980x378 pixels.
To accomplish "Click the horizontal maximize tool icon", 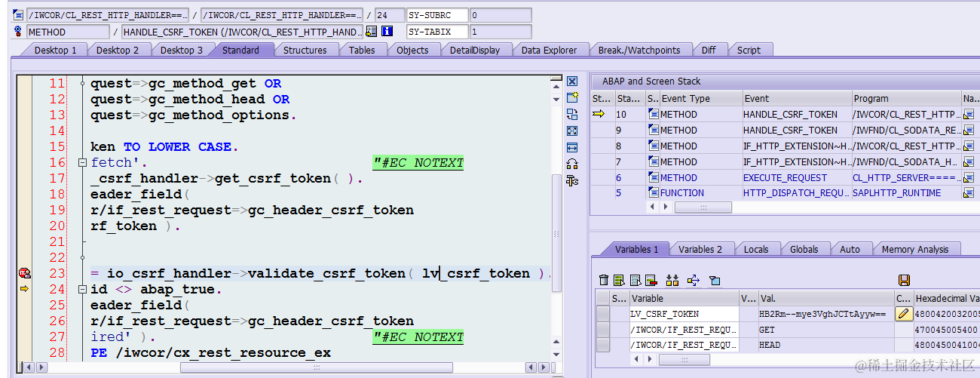I will tap(572, 147).
